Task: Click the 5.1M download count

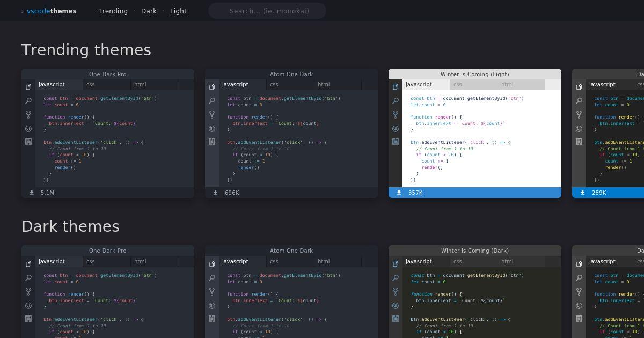Action: click(x=47, y=193)
